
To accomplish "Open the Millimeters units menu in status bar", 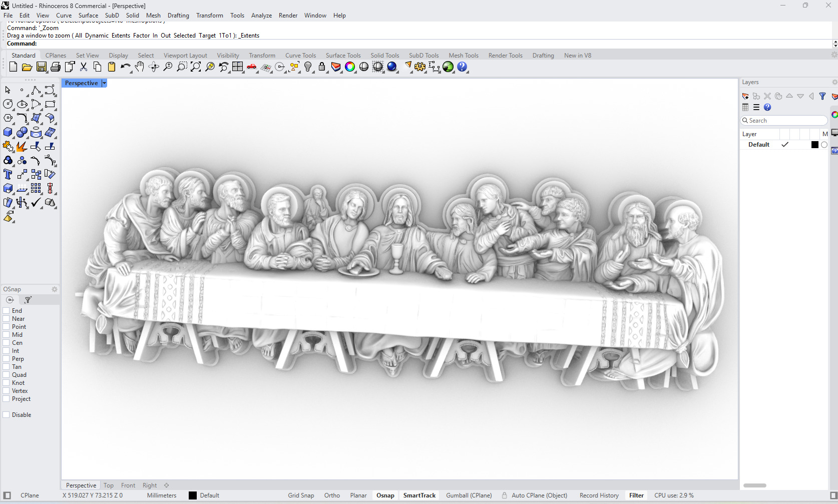I will point(162,495).
